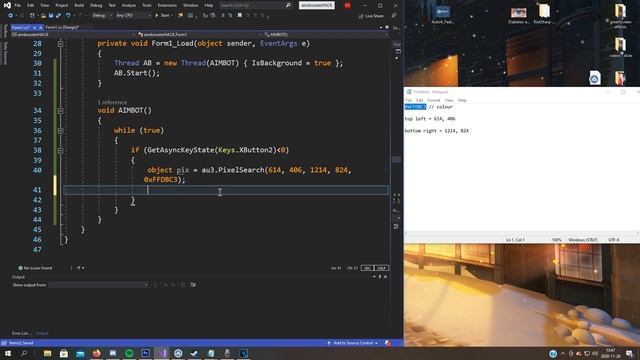Click Add to Source Control in status bar

353,343
